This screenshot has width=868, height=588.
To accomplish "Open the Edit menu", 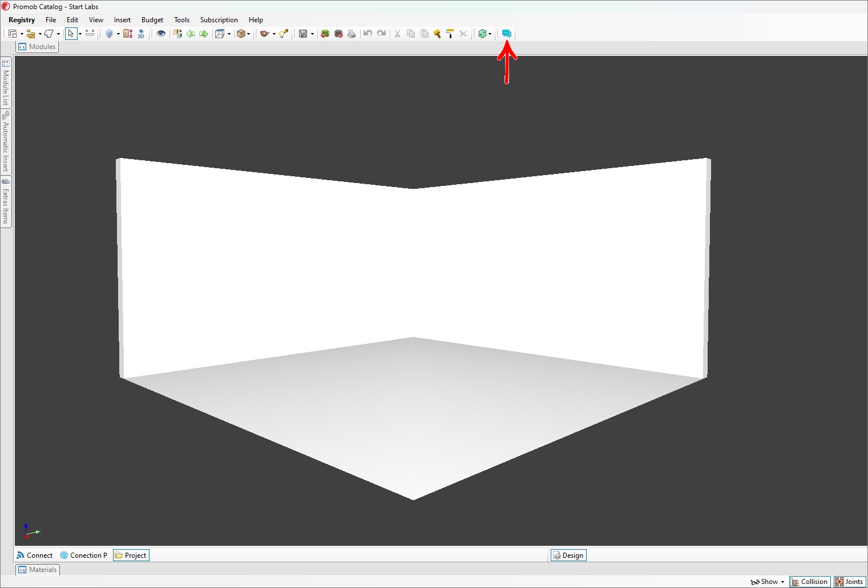I will point(72,20).
